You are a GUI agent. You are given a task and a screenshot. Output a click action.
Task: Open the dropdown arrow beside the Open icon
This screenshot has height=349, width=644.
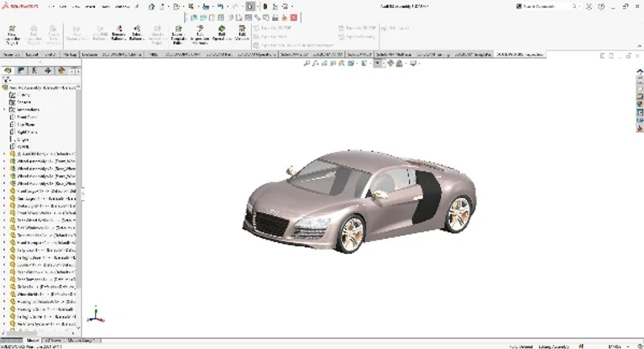(x=183, y=6)
